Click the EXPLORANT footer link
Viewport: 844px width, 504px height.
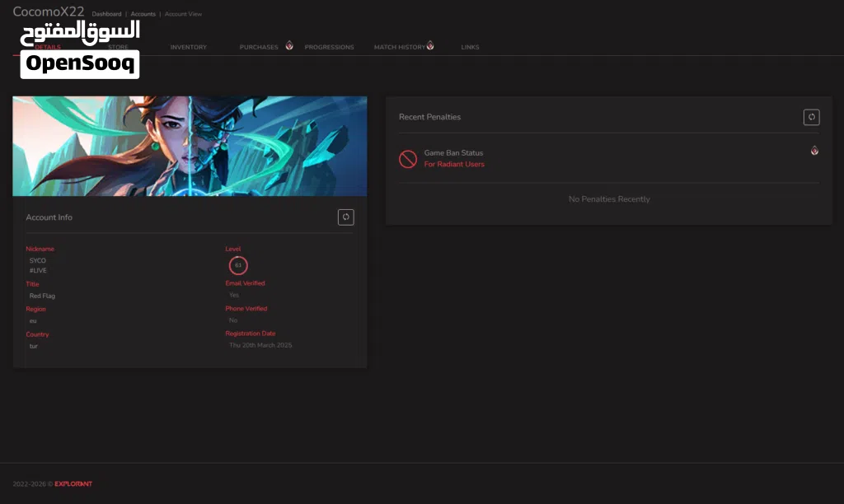tap(73, 484)
